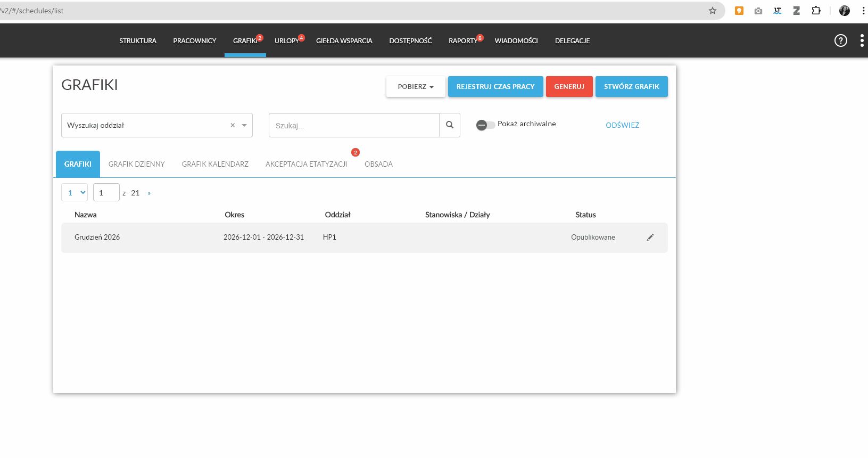
Task: Click the ODŚWIEŻ link
Action: [622, 125]
